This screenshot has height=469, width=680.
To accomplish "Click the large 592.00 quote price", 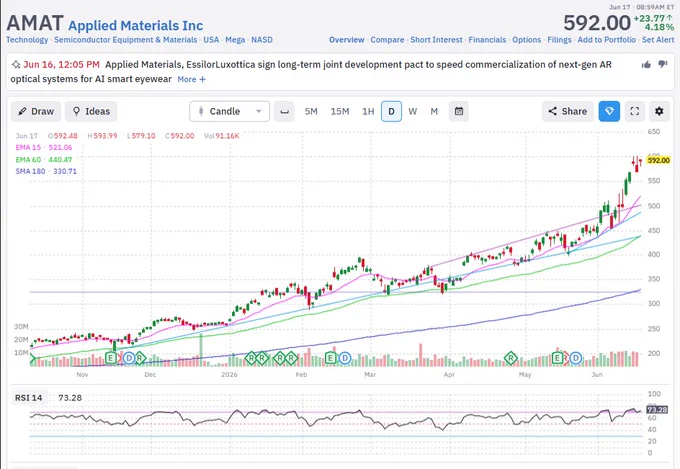I will 597,23.
